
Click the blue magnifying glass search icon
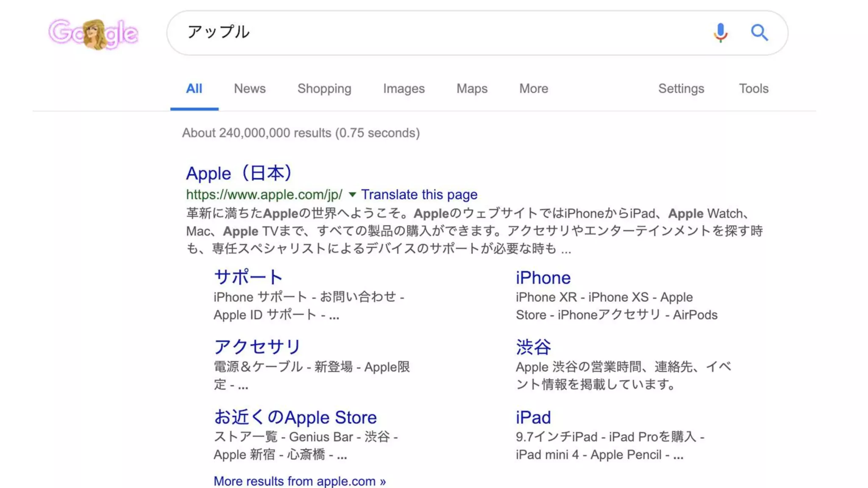click(759, 33)
